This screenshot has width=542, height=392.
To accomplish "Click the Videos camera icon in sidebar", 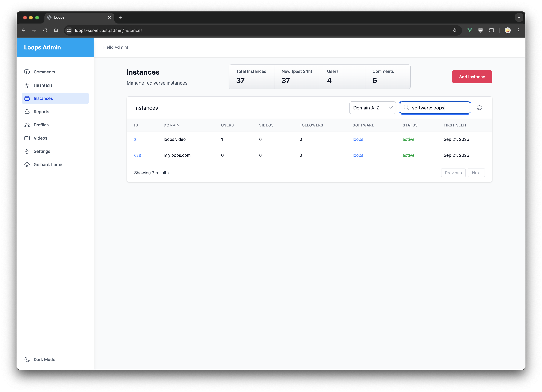I will [27, 138].
